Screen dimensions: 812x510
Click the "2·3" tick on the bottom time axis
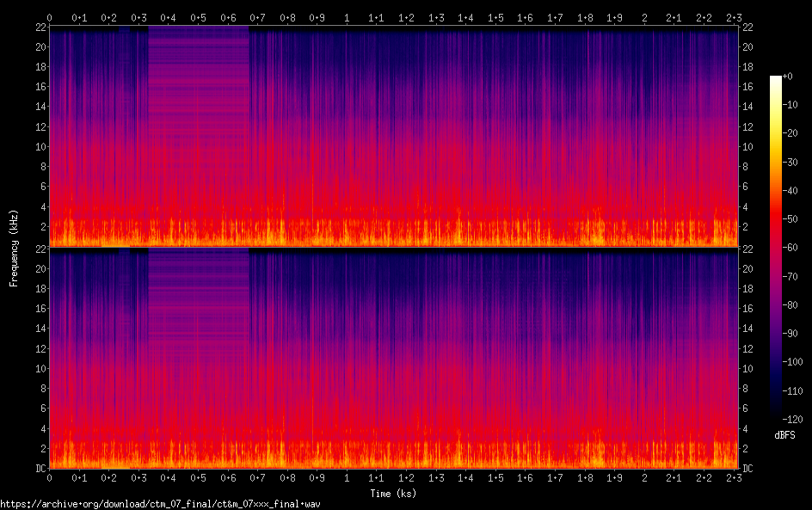pyautogui.click(x=733, y=478)
